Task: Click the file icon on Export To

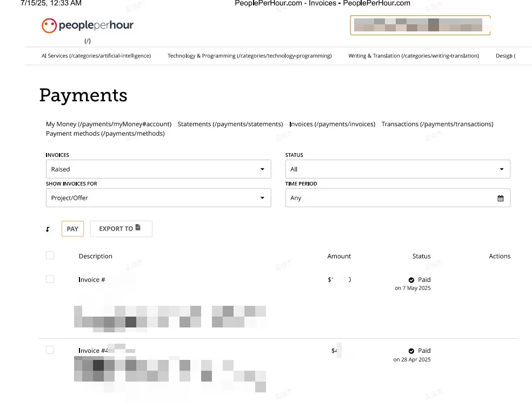Action: click(x=138, y=228)
